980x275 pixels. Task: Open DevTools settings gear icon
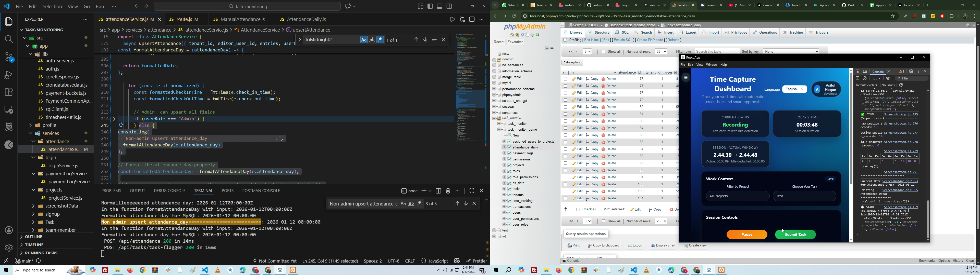[911, 71]
